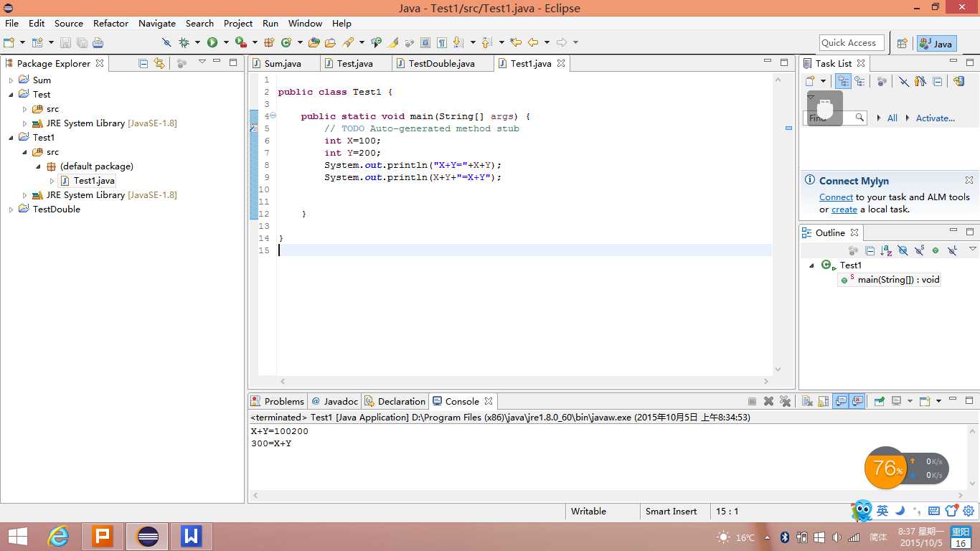The image size is (980, 551).
Task: Click the Run green play button
Action: pyautogui.click(x=212, y=42)
